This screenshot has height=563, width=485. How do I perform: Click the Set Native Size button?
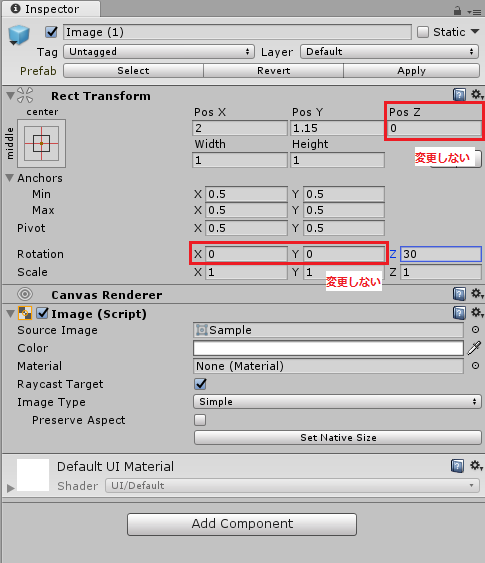pos(338,438)
